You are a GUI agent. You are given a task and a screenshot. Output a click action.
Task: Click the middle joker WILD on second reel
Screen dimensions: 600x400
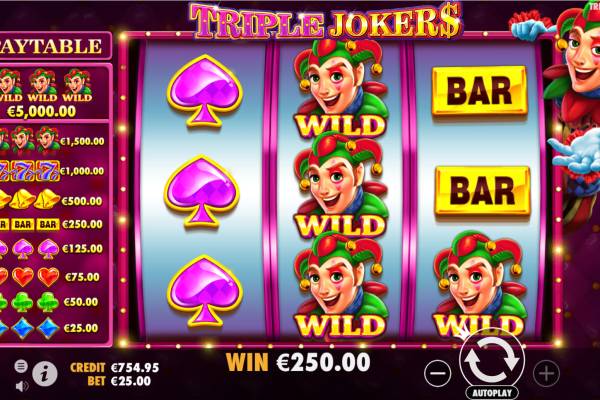(x=341, y=184)
